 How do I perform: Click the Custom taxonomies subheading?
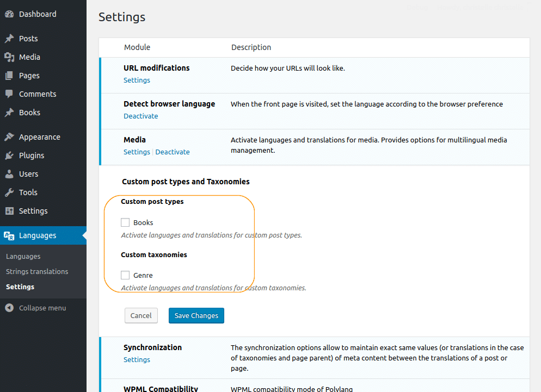154,255
